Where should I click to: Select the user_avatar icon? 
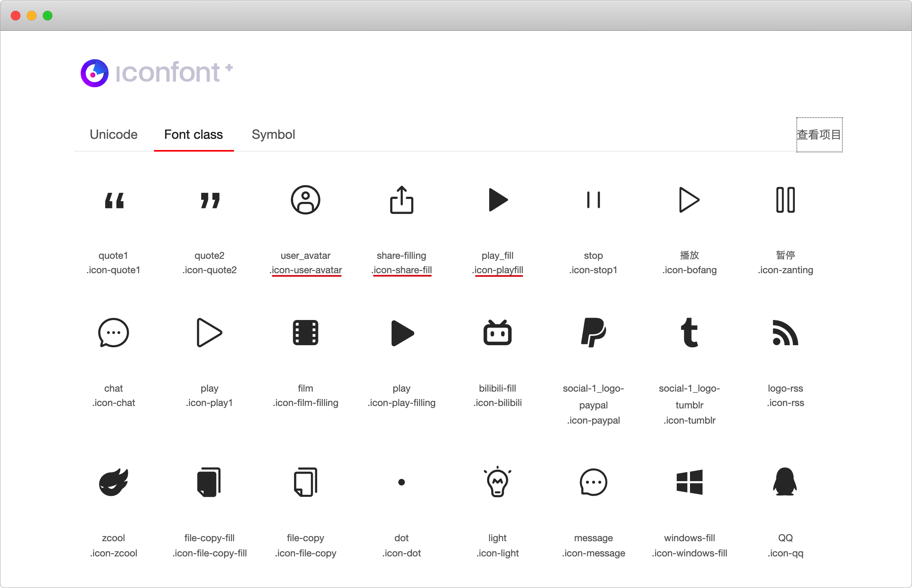(x=306, y=200)
